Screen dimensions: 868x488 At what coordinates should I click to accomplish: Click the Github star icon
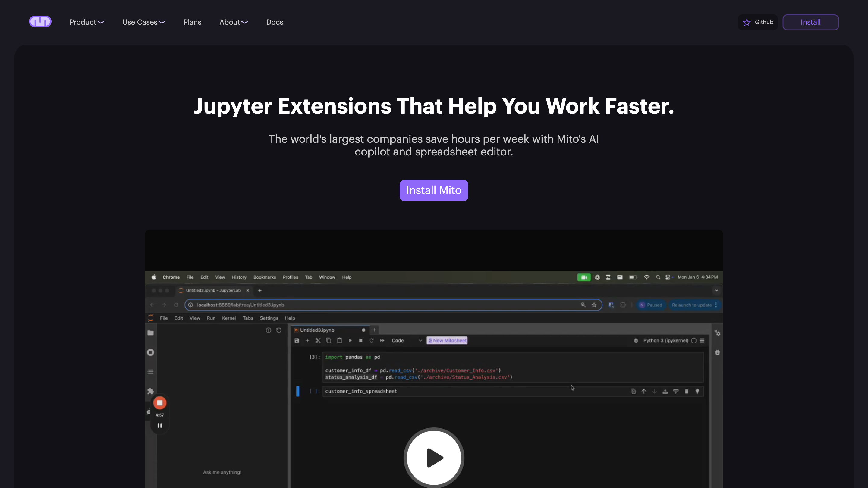point(747,22)
